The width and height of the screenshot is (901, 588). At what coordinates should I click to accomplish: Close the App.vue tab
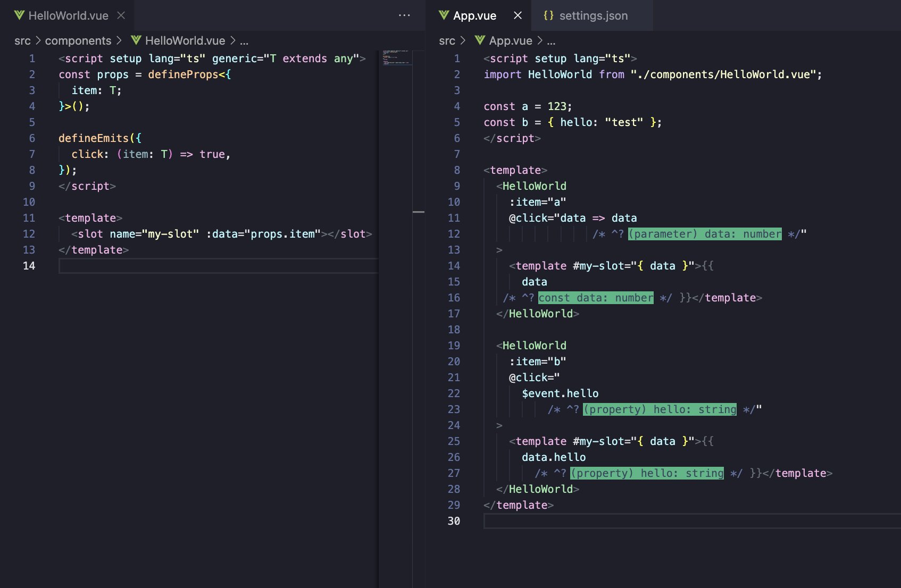pos(518,15)
